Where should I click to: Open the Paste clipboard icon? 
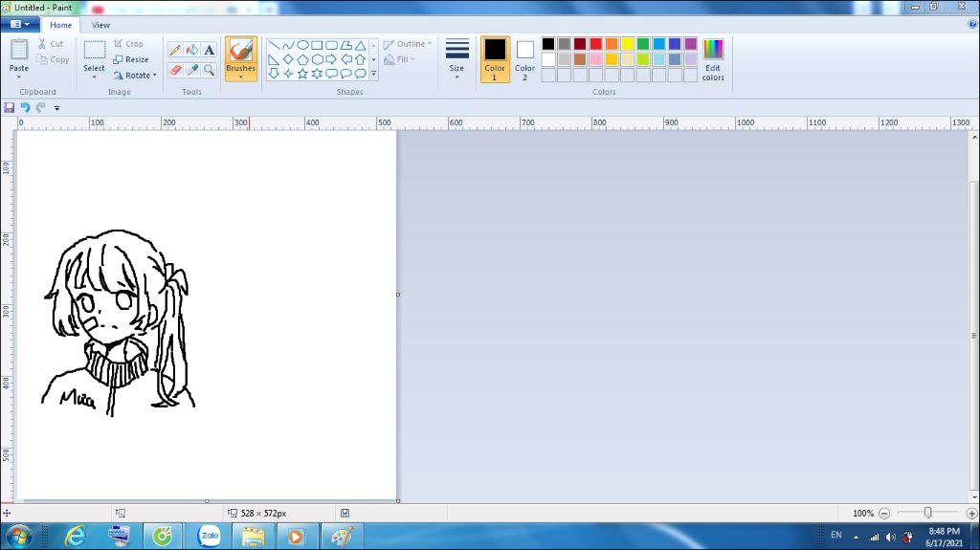[x=19, y=50]
